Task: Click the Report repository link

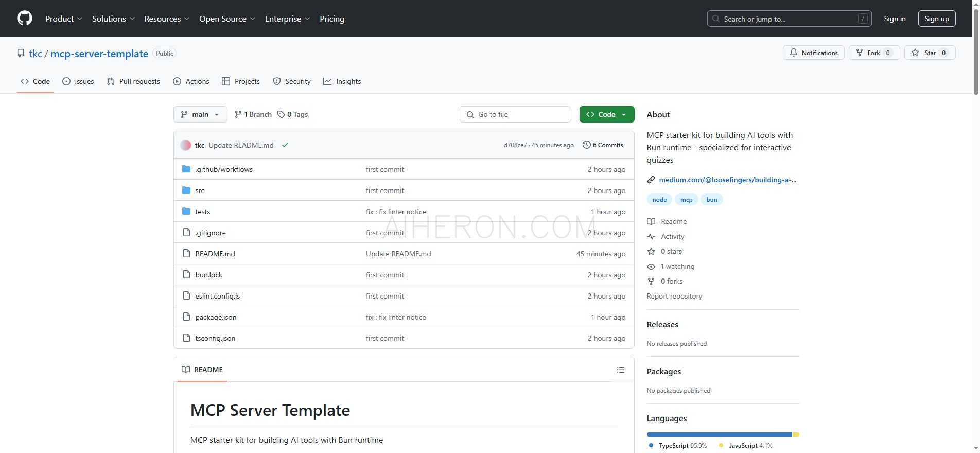Action: (674, 296)
